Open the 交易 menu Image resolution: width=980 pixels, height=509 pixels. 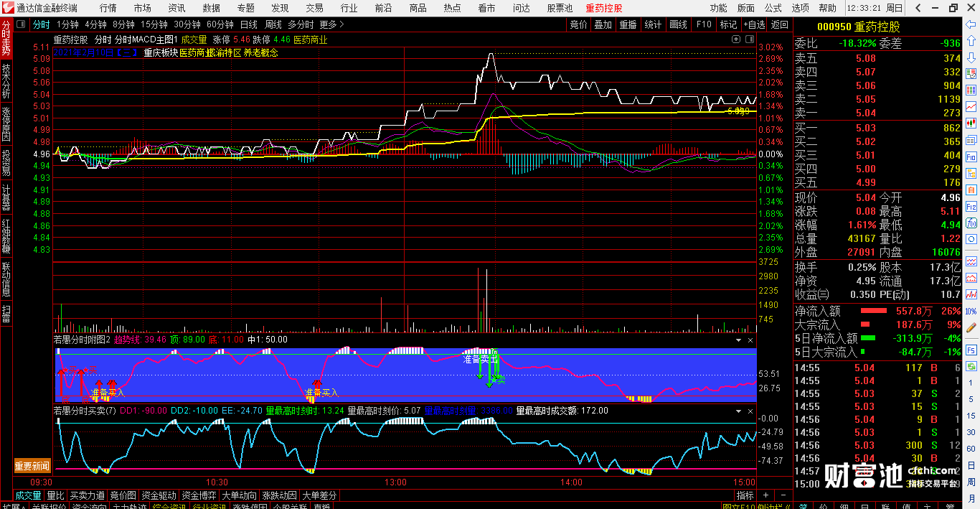(314, 8)
